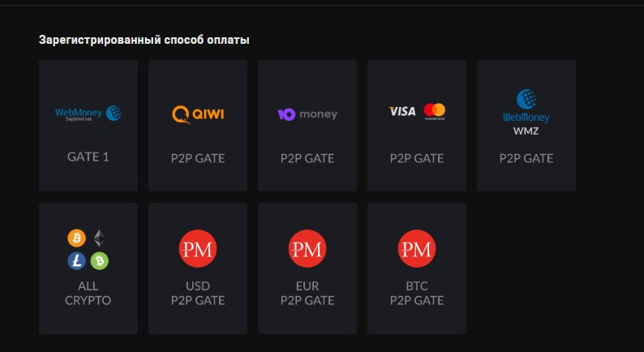Click the blue Litecoin icon
644x352 pixels.
[x=78, y=261]
